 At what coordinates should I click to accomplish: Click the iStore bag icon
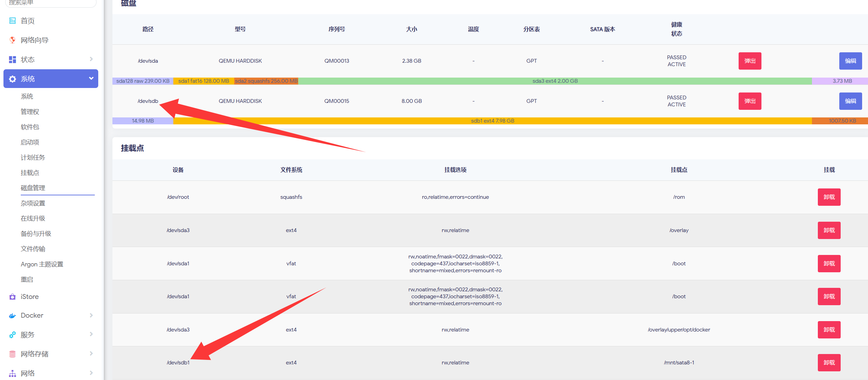[x=12, y=297]
